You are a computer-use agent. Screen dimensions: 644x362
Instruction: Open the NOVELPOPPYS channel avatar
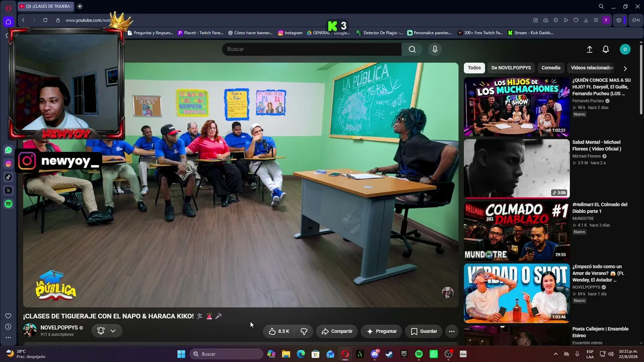pos(30,330)
